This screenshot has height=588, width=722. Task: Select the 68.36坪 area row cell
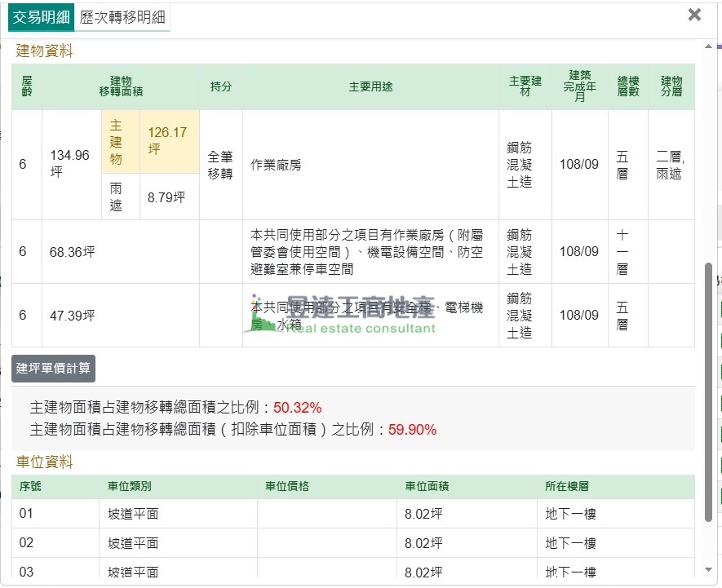pos(73,252)
